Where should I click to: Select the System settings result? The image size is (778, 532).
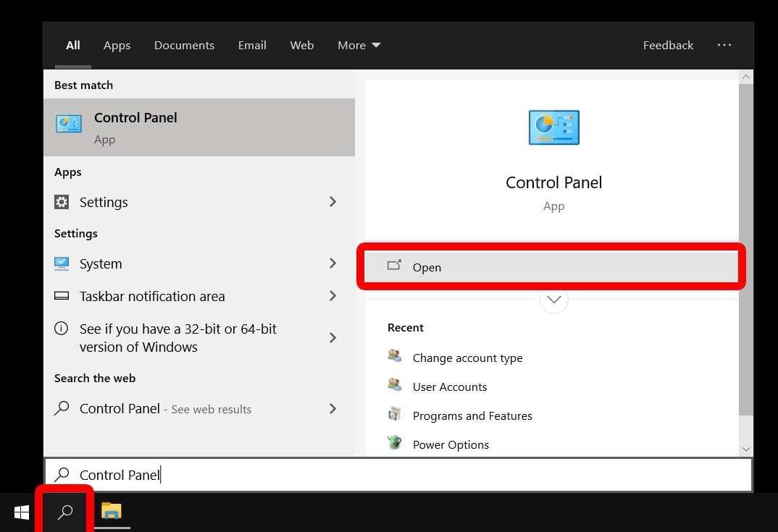[199, 263]
